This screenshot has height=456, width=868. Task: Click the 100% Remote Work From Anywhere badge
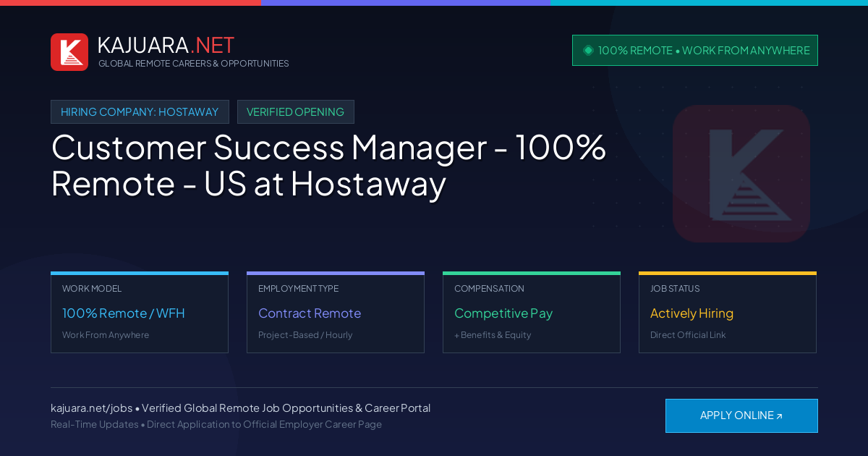695,51
